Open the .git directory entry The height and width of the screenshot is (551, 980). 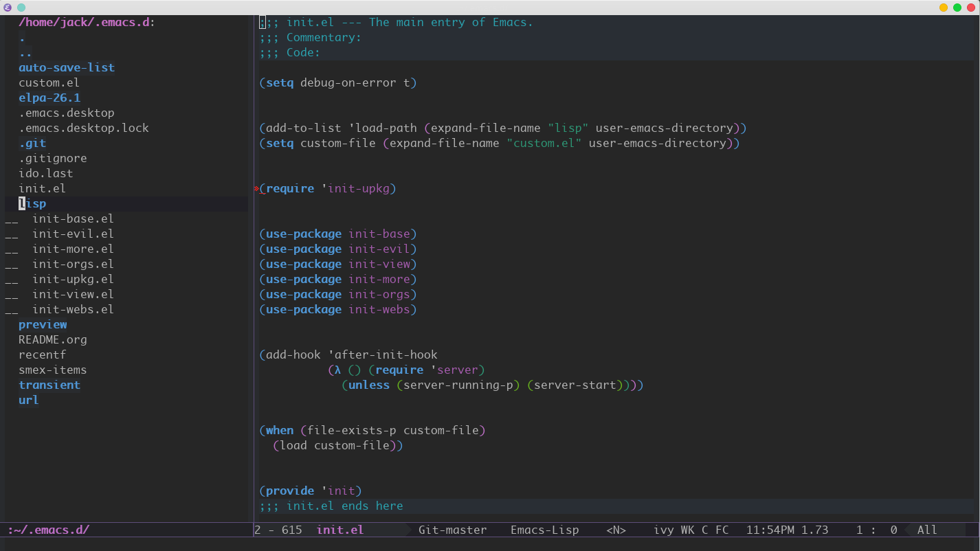(32, 143)
